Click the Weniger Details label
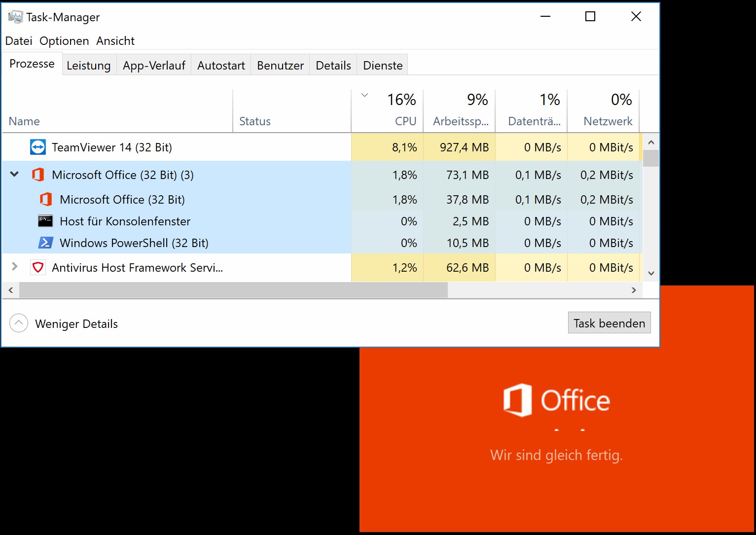 pyautogui.click(x=76, y=324)
